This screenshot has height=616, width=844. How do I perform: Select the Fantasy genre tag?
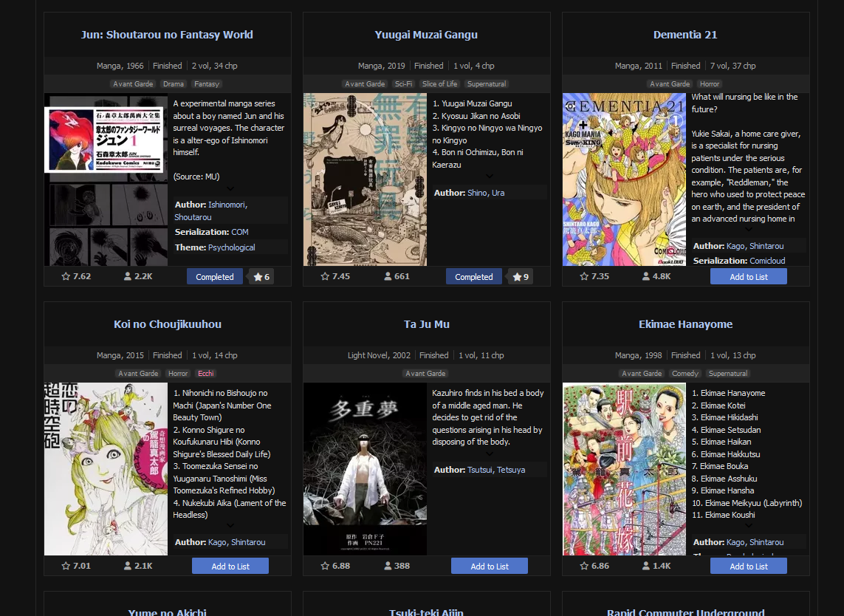click(207, 84)
